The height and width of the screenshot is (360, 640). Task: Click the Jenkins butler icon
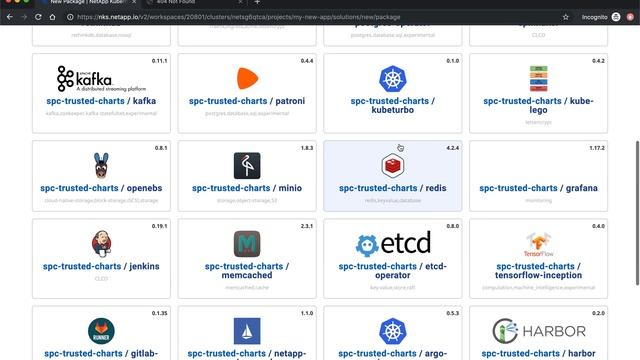tap(101, 244)
